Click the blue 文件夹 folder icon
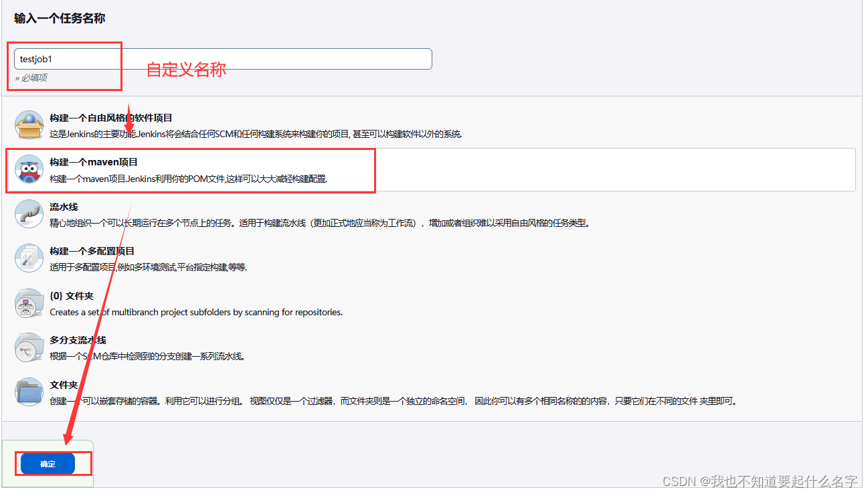This screenshot has height=494, width=868. 29,392
